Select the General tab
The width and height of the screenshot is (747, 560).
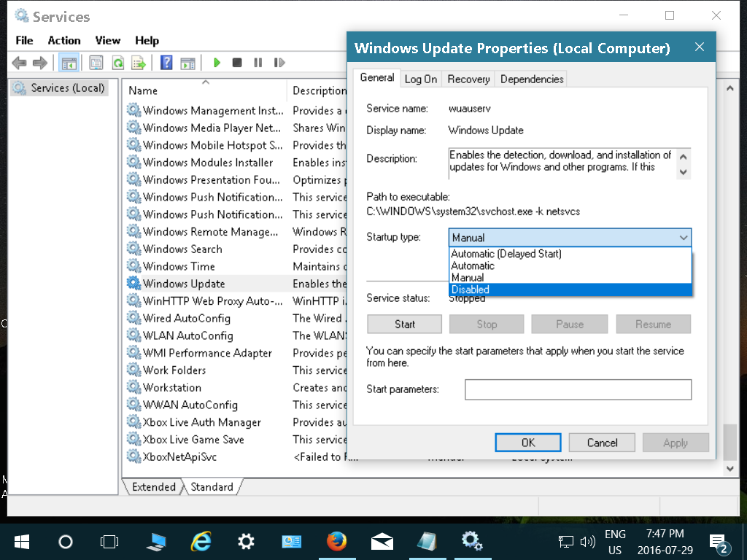(x=377, y=77)
